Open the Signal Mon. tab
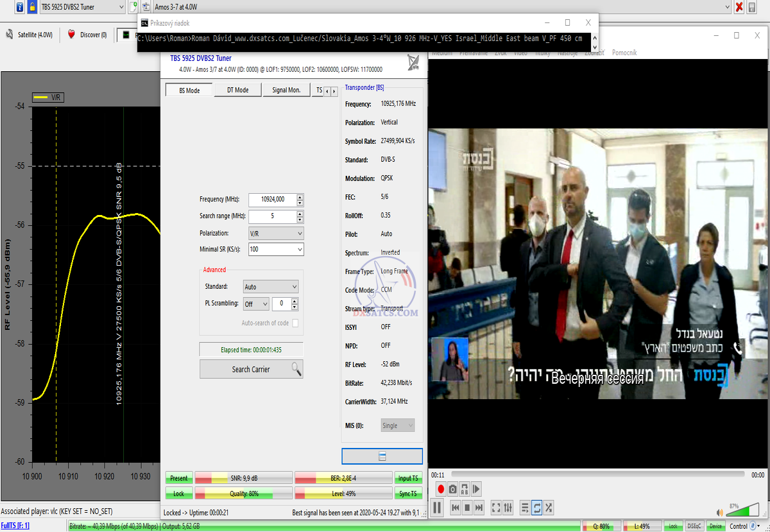 point(286,90)
